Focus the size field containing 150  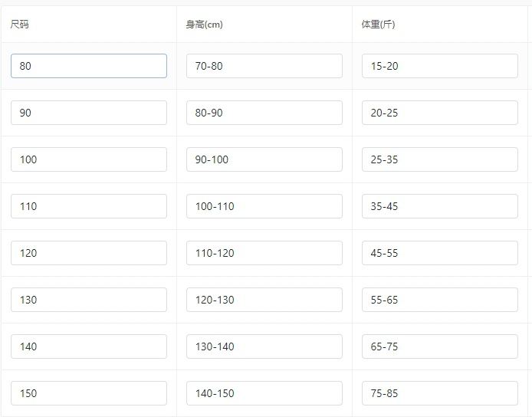pyautogui.click(x=88, y=393)
